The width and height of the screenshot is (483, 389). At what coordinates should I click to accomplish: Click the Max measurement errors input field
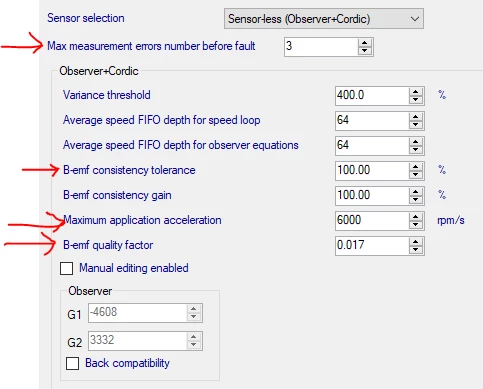pos(321,47)
